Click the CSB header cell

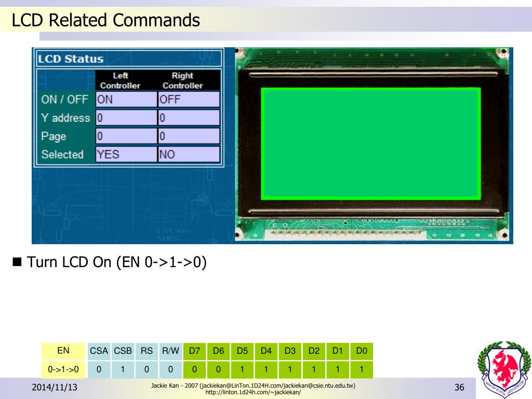point(123,351)
